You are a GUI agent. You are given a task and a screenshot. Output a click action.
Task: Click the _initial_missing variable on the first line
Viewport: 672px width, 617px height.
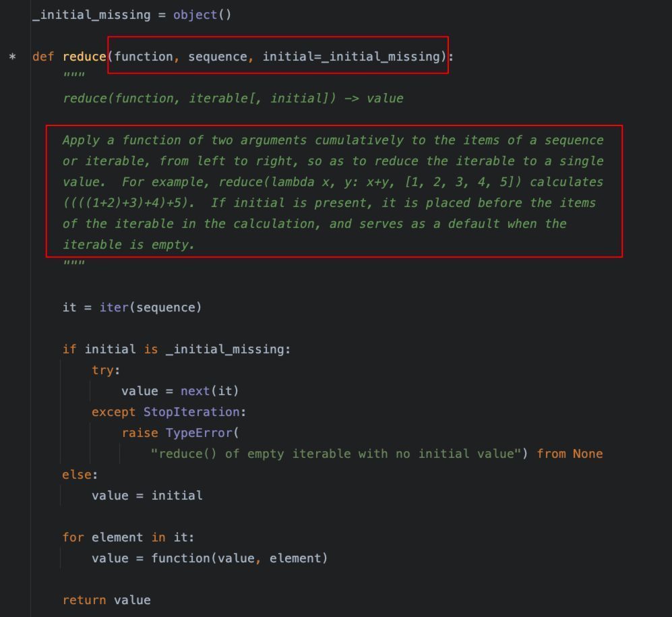(92, 15)
